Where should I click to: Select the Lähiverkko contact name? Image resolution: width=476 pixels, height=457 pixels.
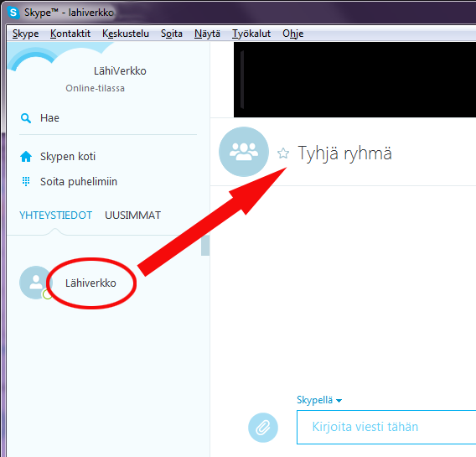click(91, 283)
